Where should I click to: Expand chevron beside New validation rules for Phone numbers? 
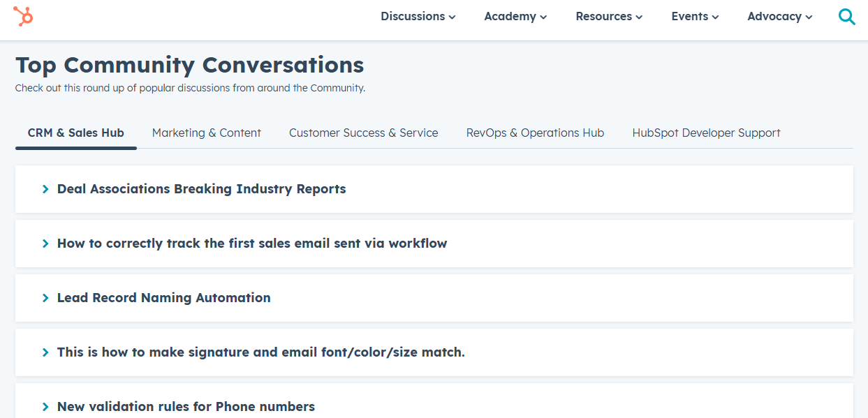pyautogui.click(x=45, y=407)
